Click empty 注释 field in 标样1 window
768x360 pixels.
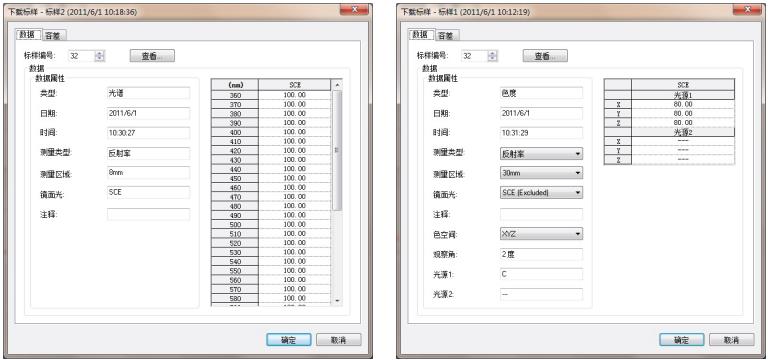coord(541,214)
